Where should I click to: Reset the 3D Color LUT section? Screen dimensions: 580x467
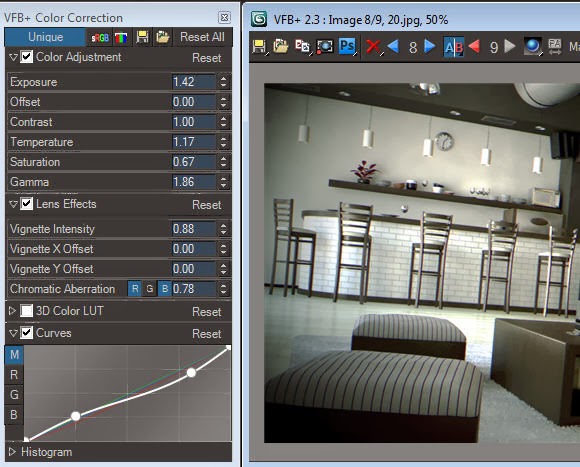tap(207, 312)
